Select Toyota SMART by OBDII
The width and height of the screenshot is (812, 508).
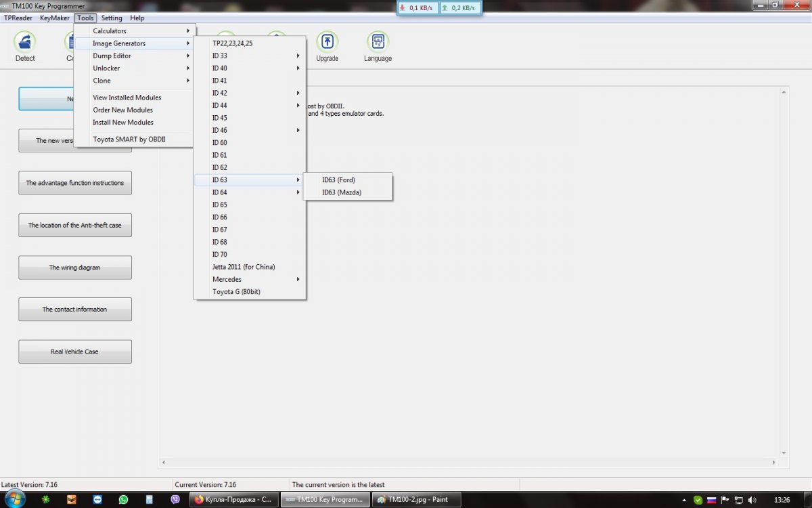135,140
